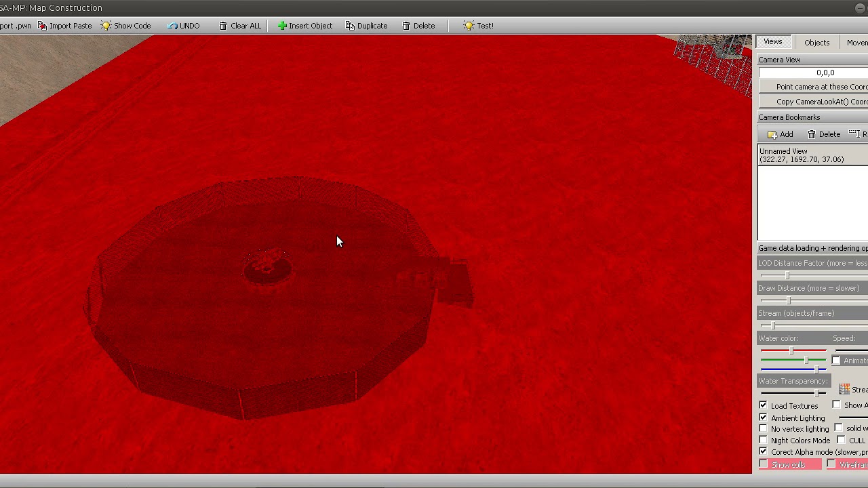Viewport: 868px width, 488px height.
Task: Toggle the solid water checkbox
Action: 839,428
